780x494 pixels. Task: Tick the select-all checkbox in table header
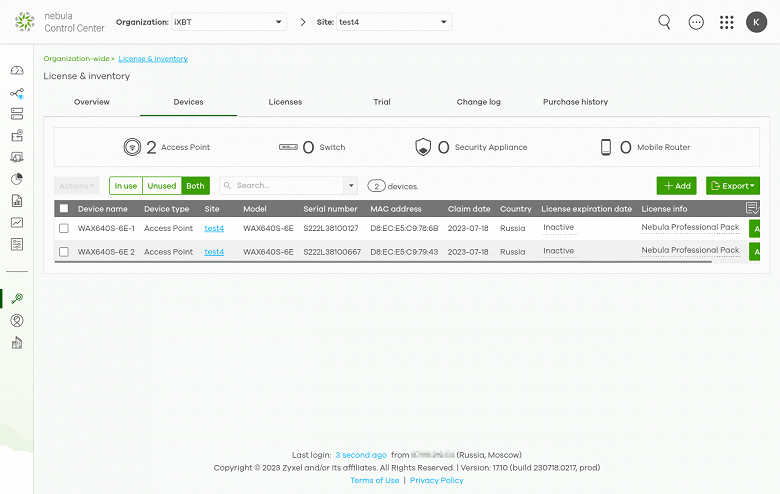[64, 208]
